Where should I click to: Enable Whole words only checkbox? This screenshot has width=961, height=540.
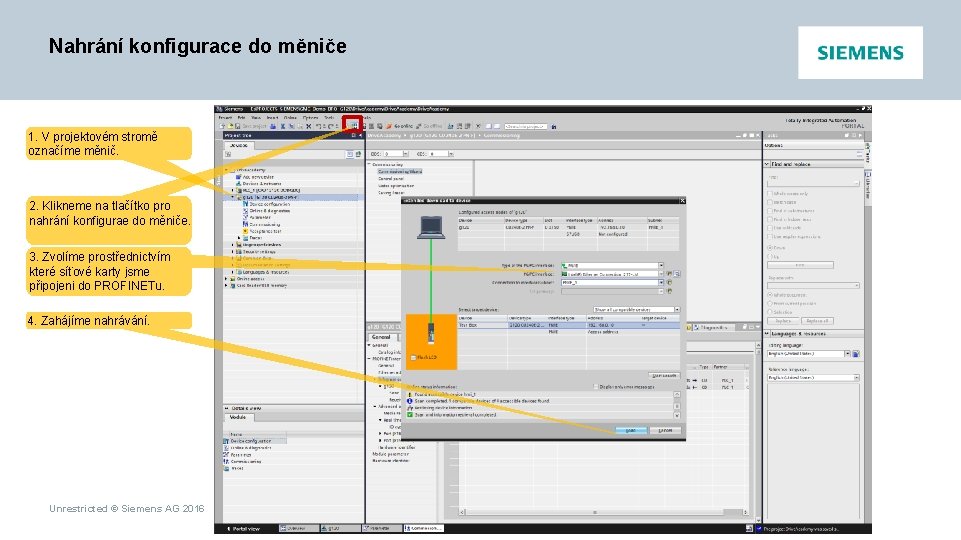pos(770,194)
